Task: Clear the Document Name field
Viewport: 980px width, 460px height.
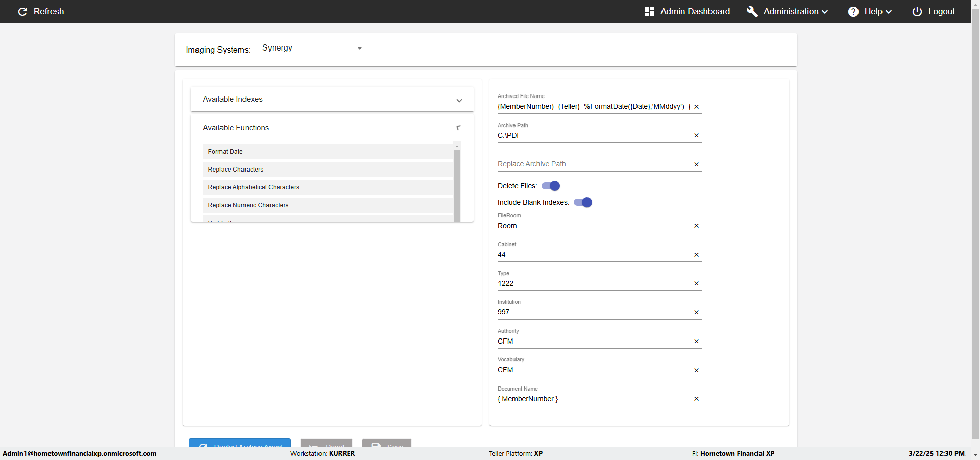Action: tap(696, 399)
